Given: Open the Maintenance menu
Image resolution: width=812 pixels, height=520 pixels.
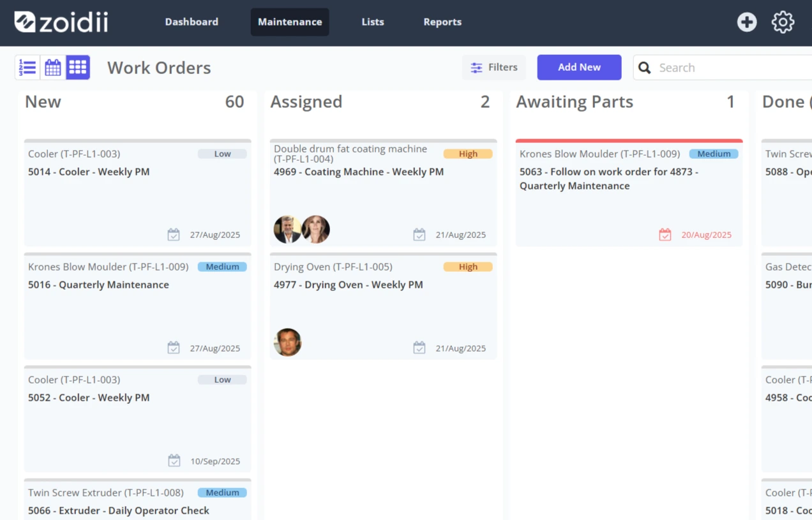Looking at the screenshot, I should click(x=290, y=22).
